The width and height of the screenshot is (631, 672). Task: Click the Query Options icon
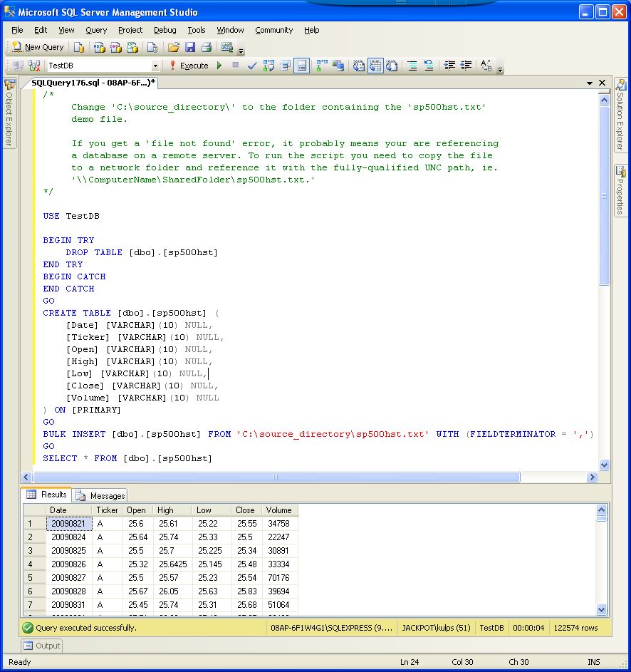coord(286,66)
